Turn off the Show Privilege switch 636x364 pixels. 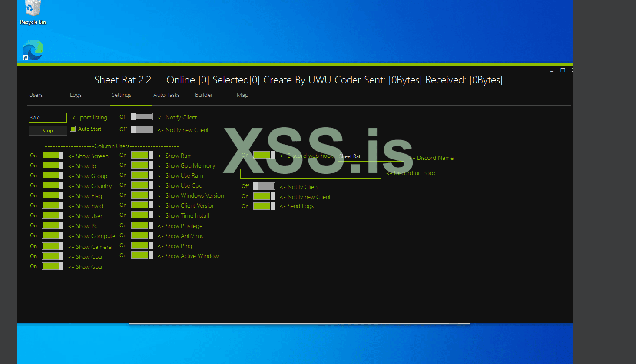(142, 225)
